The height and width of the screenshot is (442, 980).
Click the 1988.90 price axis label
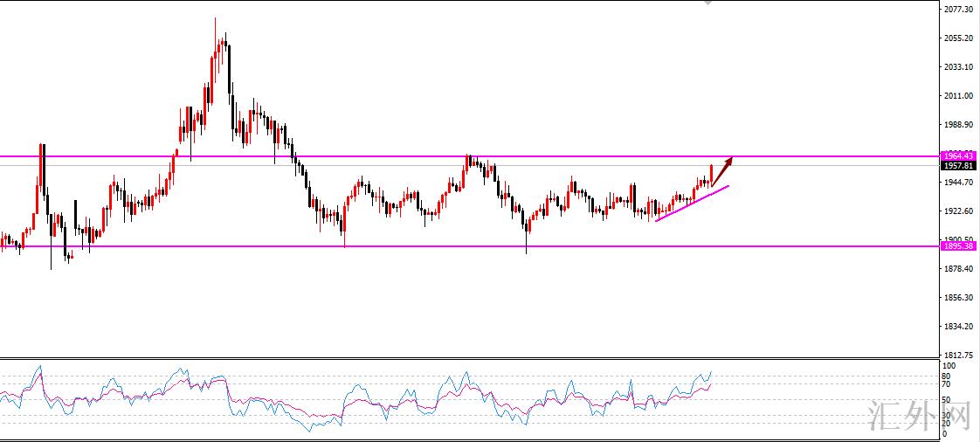click(x=957, y=125)
